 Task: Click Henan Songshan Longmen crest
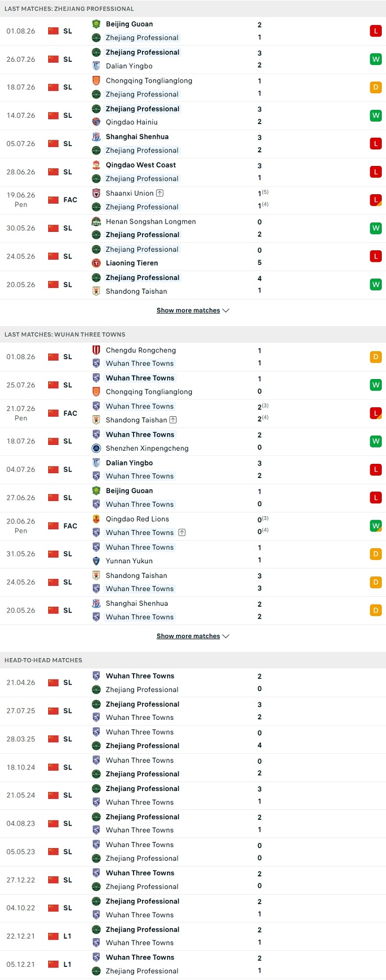96,221
